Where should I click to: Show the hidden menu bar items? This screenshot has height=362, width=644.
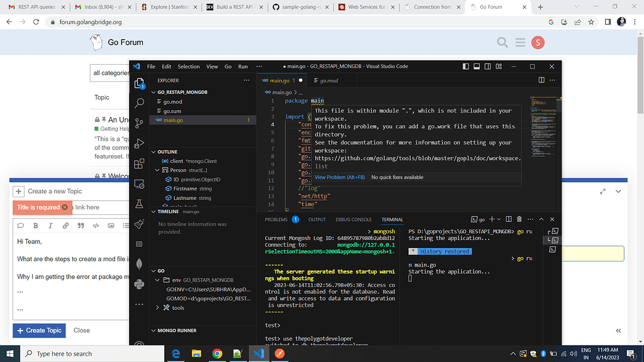point(258,67)
